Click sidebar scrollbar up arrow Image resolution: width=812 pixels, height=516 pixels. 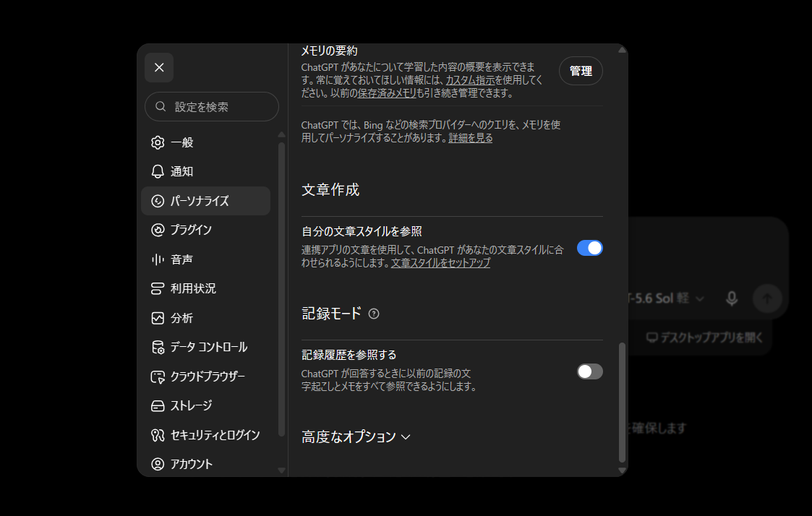point(282,135)
